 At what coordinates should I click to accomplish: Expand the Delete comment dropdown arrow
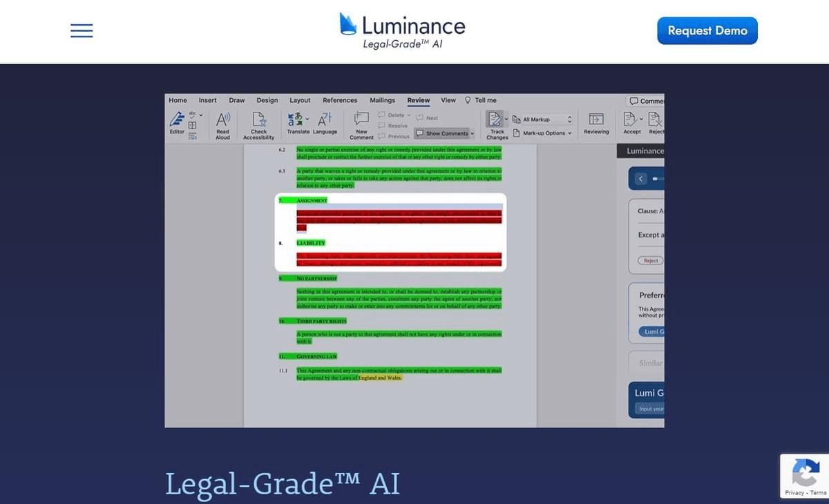408,115
